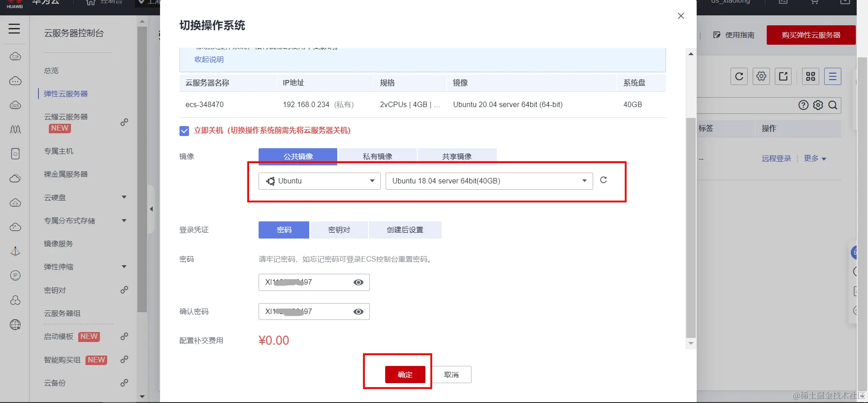
Task: Open the 启动模板 sidebar item
Action: (x=58, y=336)
